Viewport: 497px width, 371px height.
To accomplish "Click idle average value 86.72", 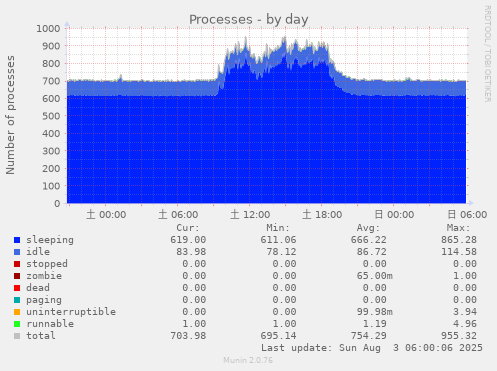I will [x=371, y=252].
